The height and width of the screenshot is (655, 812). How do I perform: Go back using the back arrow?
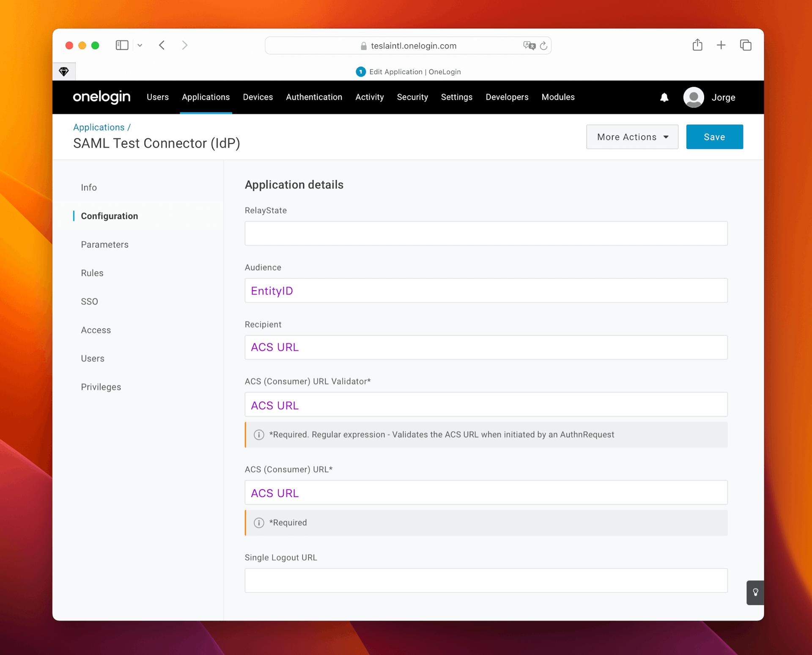click(x=162, y=45)
